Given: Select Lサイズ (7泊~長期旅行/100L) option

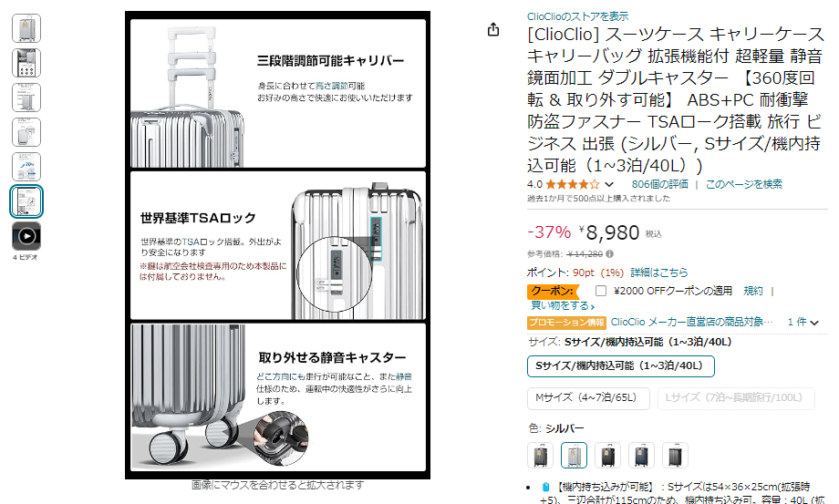Looking at the screenshot, I should point(736,398).
